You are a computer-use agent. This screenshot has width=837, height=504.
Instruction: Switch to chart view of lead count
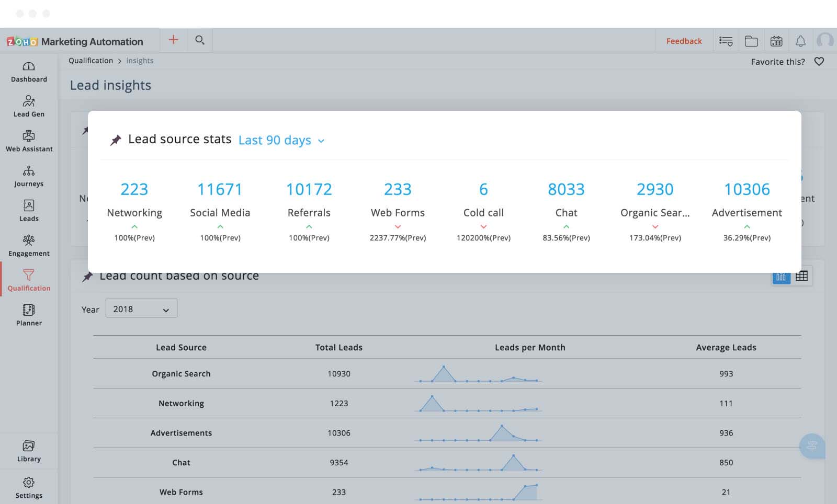point(781,277)
